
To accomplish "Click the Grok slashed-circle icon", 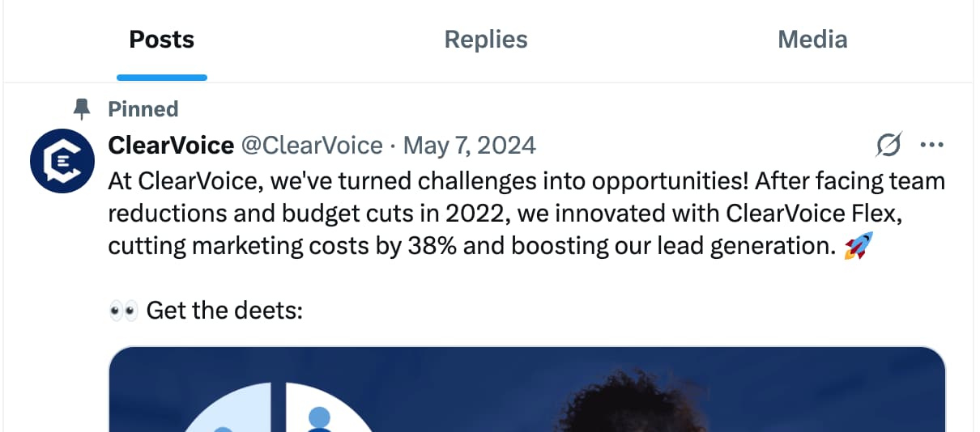I will pos(888,146).
